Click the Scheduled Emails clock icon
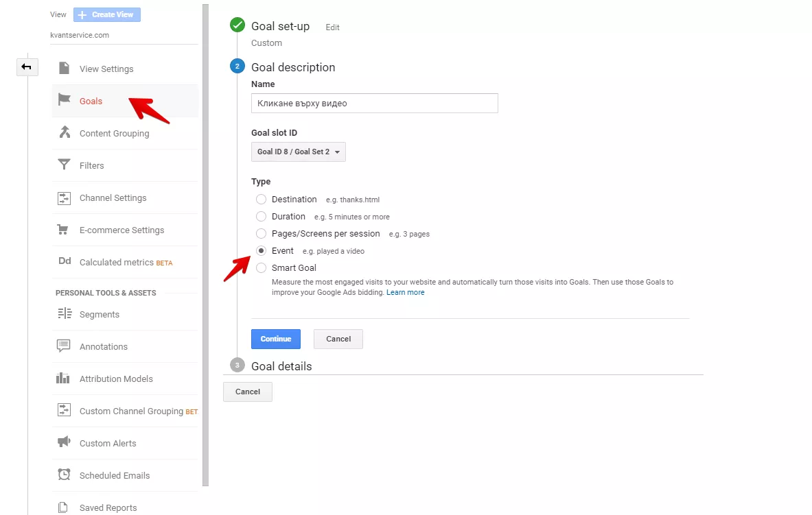Screen dimensions: 812x515 (x=64, y=474)
